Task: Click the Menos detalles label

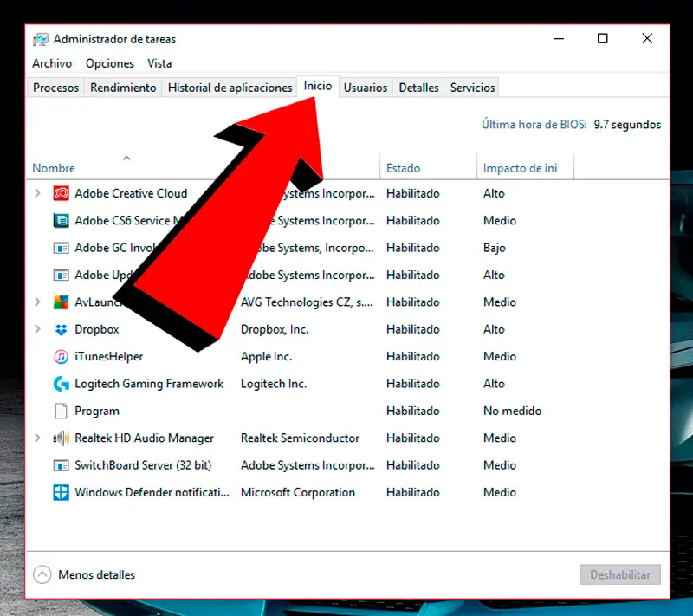Action: [x=97, y=575]
